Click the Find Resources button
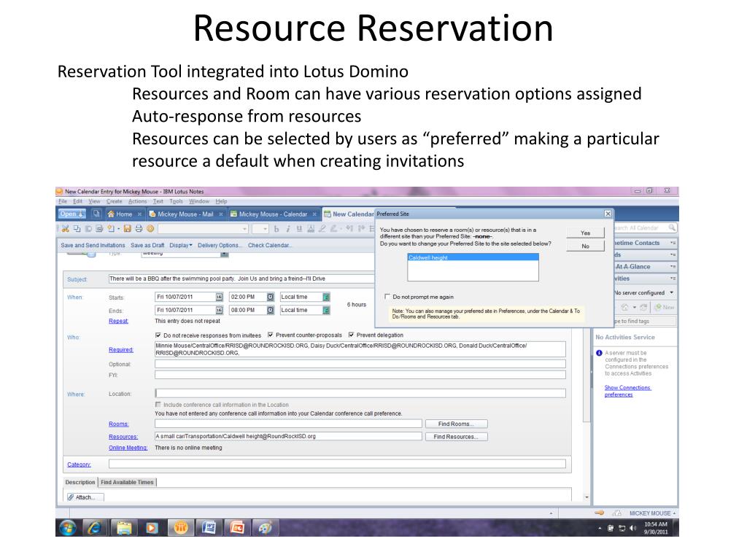The width and height of the screenshot is (747, 560). [456, 437]
